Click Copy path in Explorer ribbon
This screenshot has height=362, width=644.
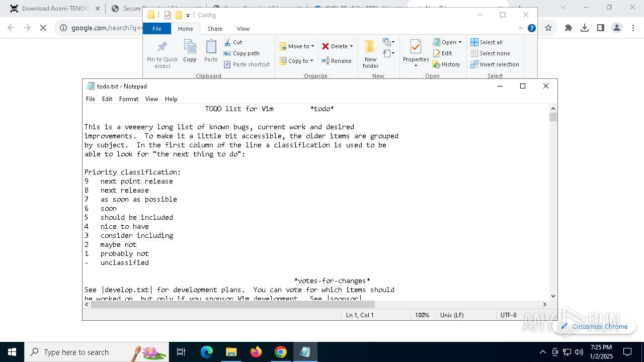click(242, 53)
